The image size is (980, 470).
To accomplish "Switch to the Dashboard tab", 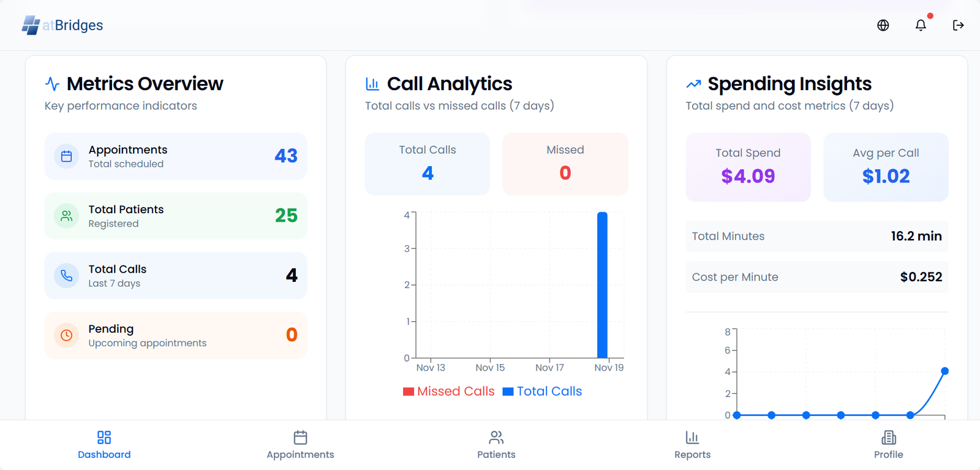I will (104, 445).
